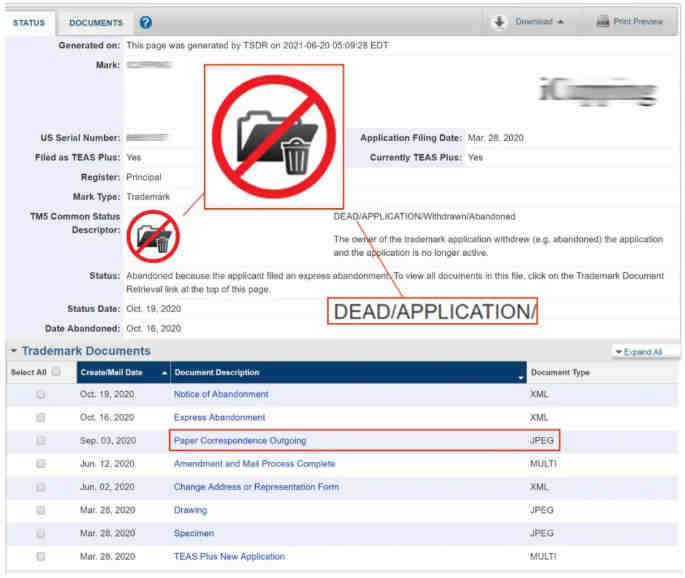685x578 pixels.
Task: Open the Download dropdown menu
Action: (x=539, y=21)
